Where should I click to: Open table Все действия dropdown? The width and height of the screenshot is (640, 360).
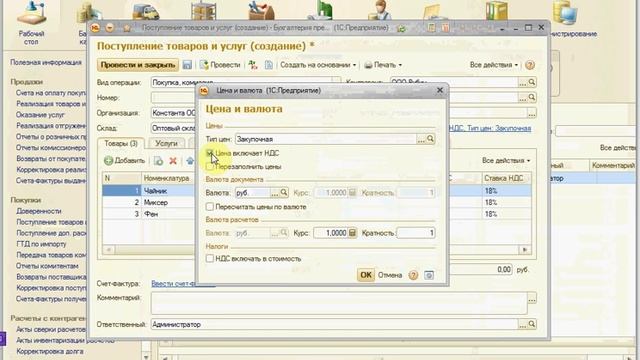[x=506, y=160]
